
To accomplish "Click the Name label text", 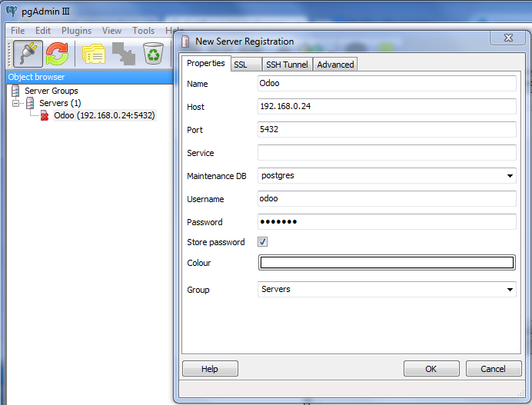I will [x=198, y=84].
